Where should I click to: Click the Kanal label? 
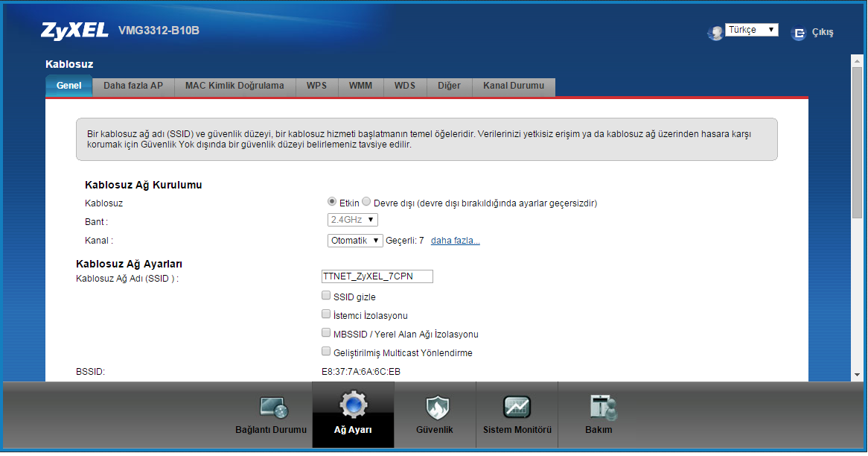click(99, 241)
